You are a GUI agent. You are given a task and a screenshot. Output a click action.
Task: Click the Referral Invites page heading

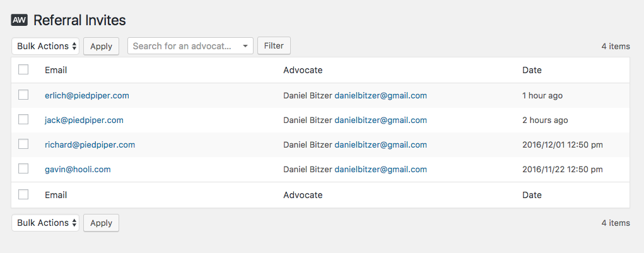79,20
